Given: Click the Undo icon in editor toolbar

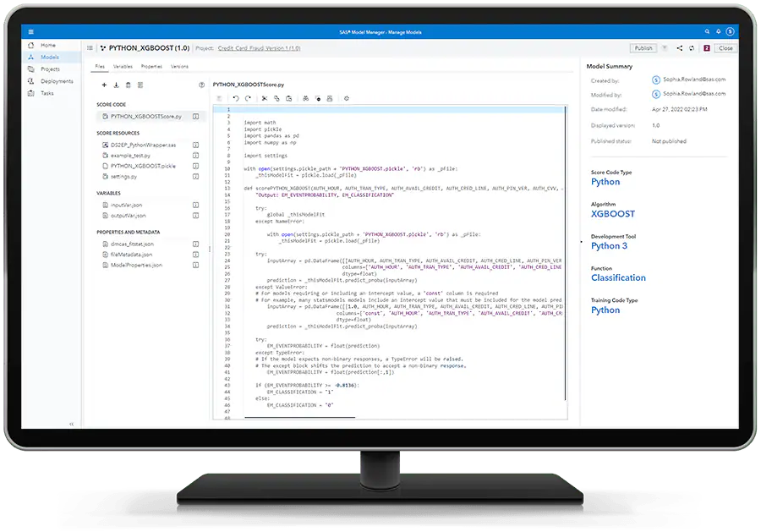Looking at the screenshot, I should tap(236, 99).
